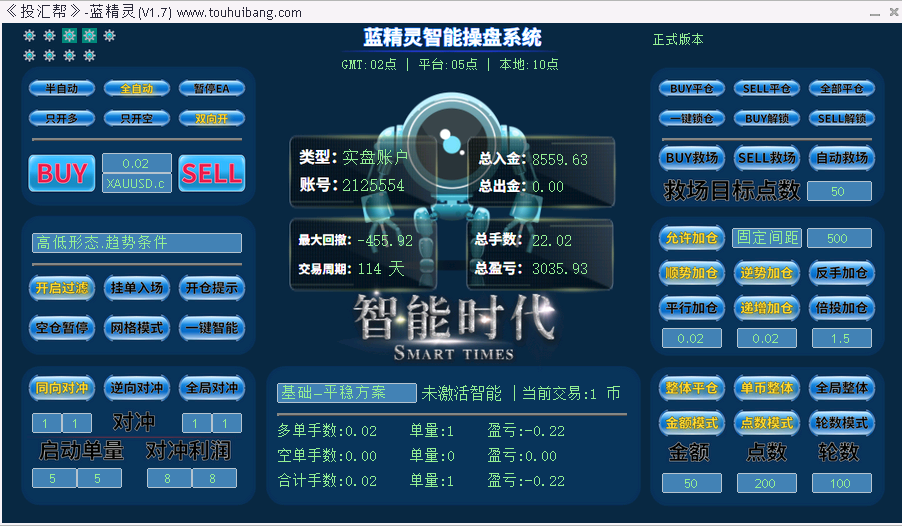Toggle 顺势加仓 trend-following add
The image size is (902, 527).
pyautogui.click(x=692, y=273)
